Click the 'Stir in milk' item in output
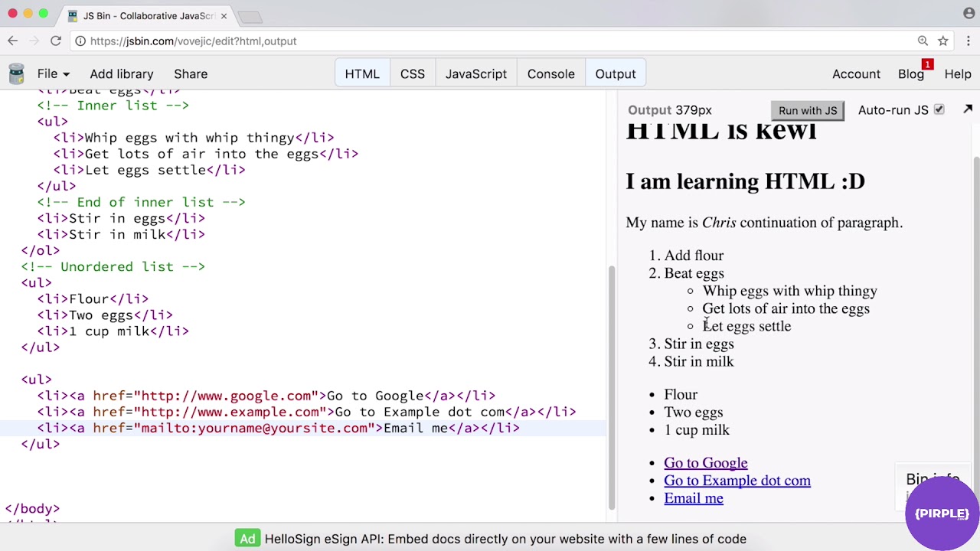 pos(698,361)
